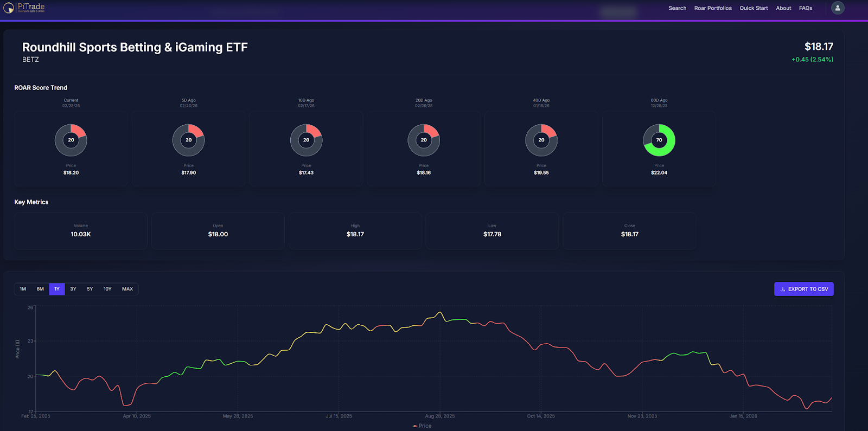The height and width of the screenshot is (431, 868).
Task: Click the Aug 28, 2025 axis date
Action: point(440,416)
